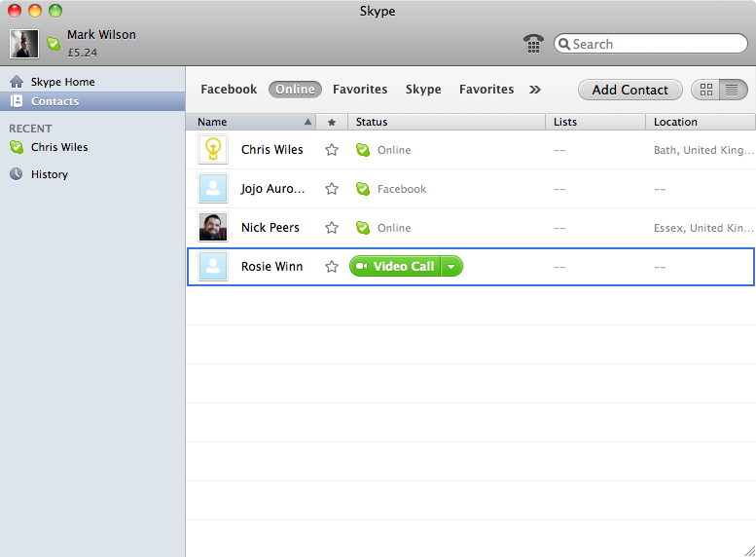Viewport: 756px width, 557px height.
Task: Click the yellow minimize window button
Action: (x=35, y=11)
